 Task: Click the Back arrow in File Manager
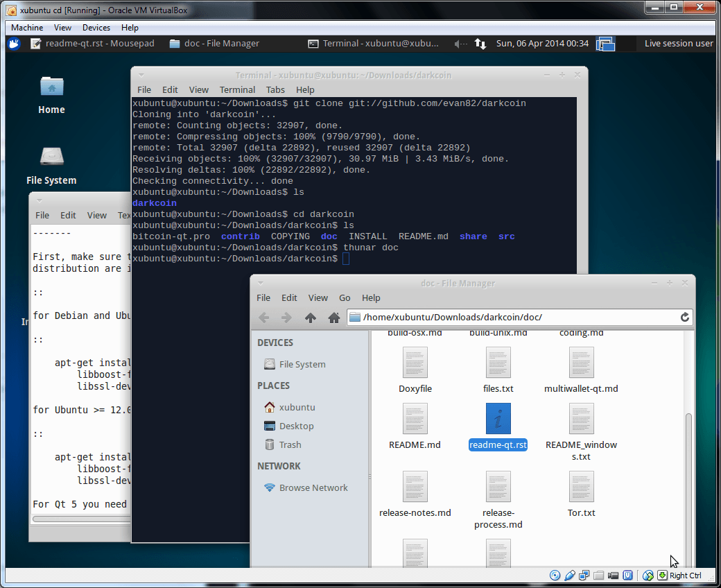coord(263,318)
